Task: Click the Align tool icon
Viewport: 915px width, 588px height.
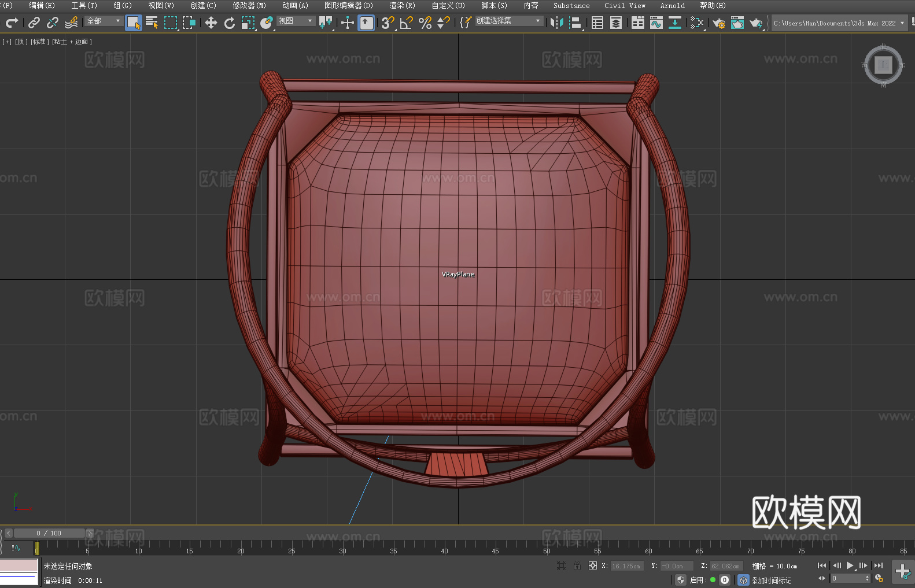Action: 575,23
